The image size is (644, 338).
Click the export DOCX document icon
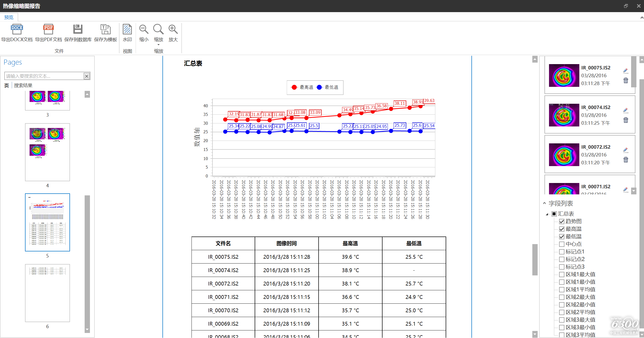pos(17,30)
